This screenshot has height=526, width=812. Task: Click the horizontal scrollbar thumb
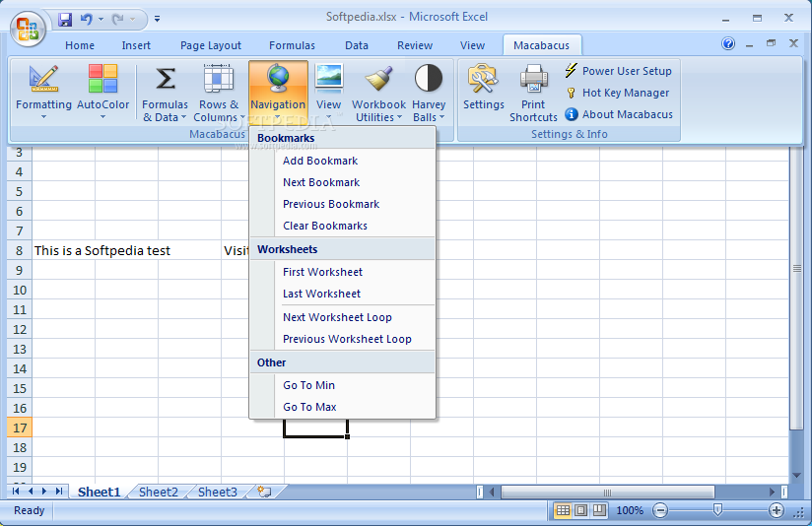(607, 492)
